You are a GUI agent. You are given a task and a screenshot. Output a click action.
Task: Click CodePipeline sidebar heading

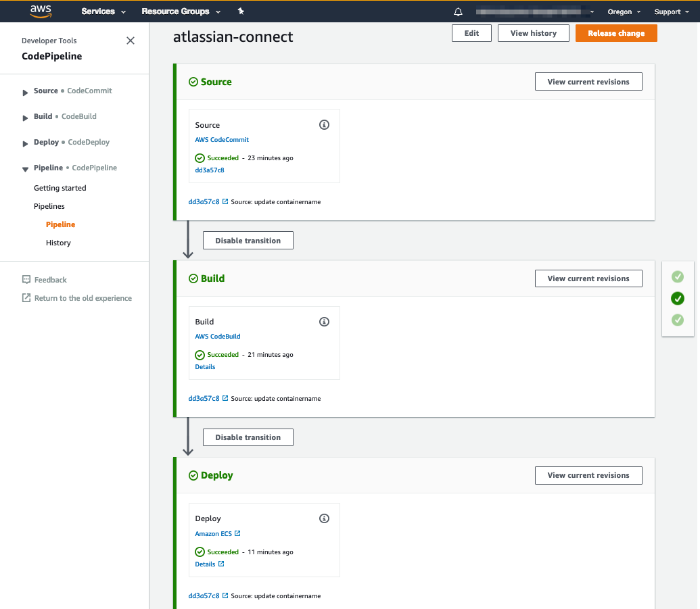click(x=52, y=56)
